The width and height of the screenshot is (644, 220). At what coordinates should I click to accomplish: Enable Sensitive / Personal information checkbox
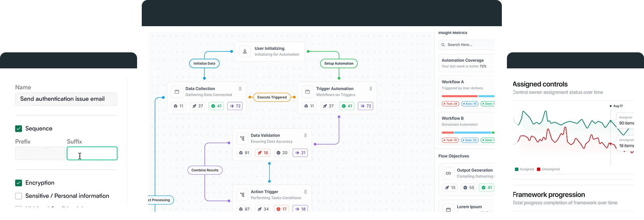click(x=18, y=196)
